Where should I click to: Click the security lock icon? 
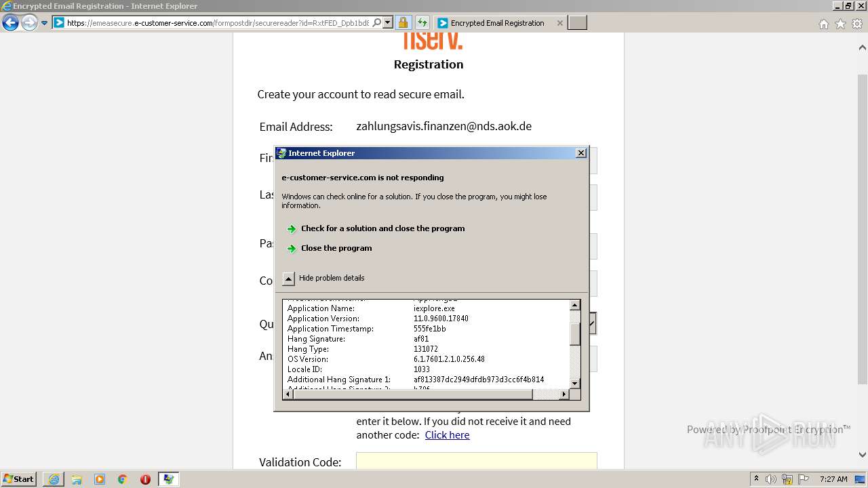[x=403, y=22]
